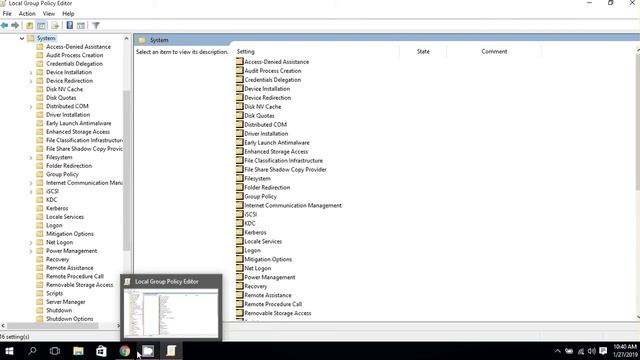The height and width of the screenshot is (360, 640).
Task: Select Scripts in the tree
Action: [x=54, y=293]
